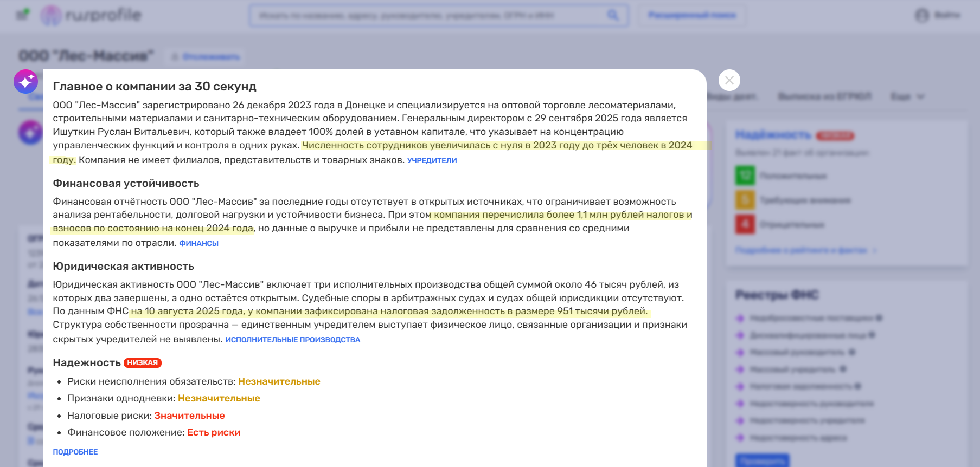
Task: Click the red negative facts counter
Action: click(x=745, y=224)
